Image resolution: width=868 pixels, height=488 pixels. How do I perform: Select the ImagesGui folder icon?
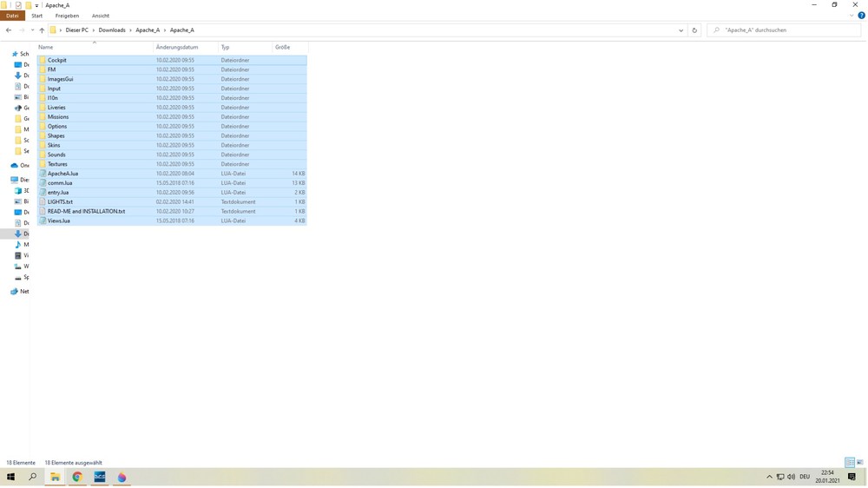coord(43,79)
